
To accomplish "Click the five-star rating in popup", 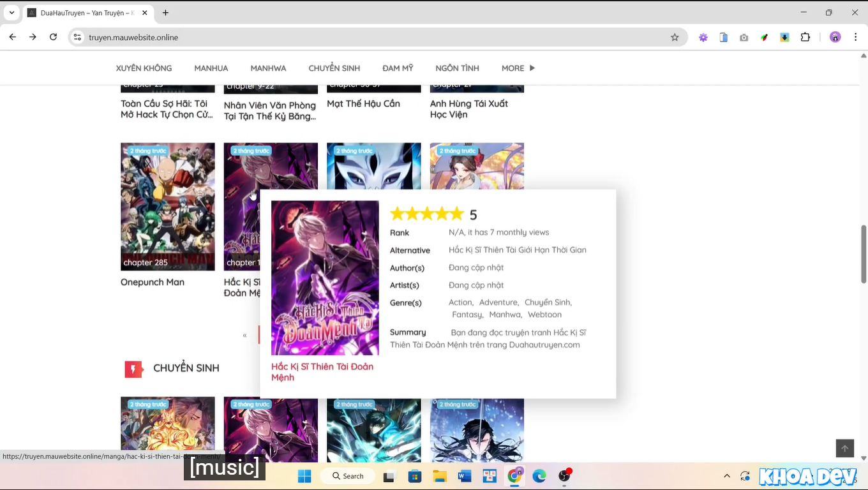I will pos(427,214).
